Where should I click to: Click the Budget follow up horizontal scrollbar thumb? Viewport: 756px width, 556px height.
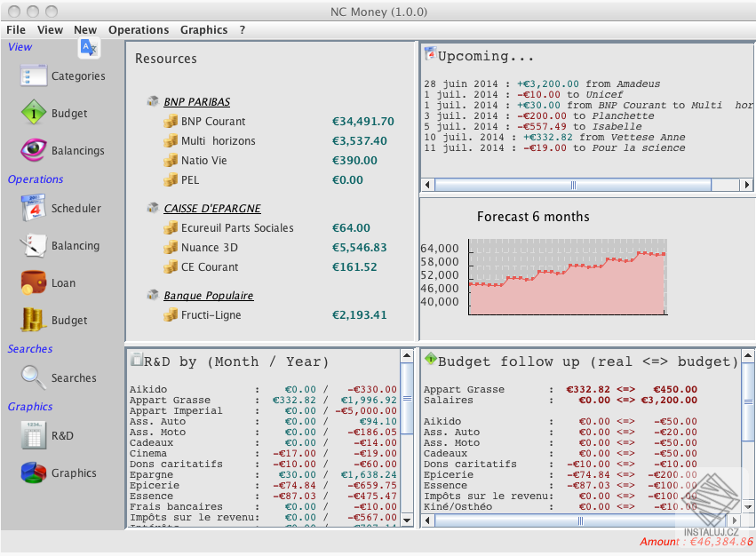580,520
